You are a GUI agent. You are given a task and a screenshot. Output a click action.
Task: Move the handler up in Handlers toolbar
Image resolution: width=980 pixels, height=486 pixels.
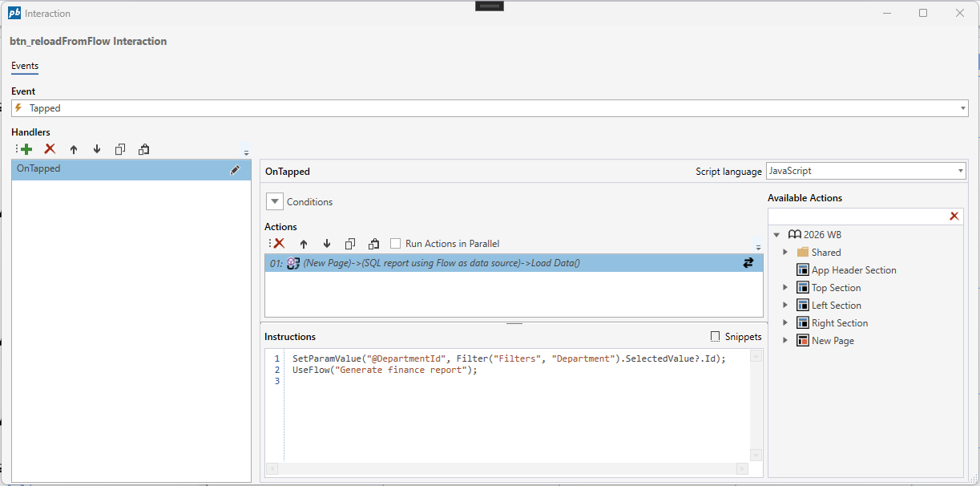pos(74,149)
